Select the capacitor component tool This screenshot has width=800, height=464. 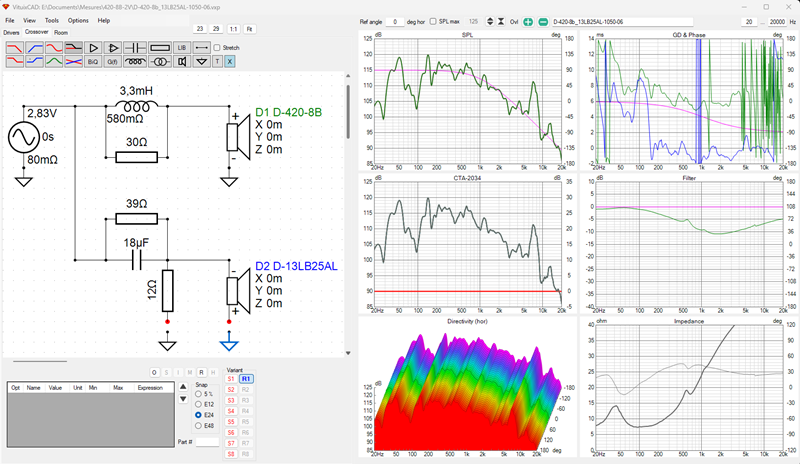[136, 48]
